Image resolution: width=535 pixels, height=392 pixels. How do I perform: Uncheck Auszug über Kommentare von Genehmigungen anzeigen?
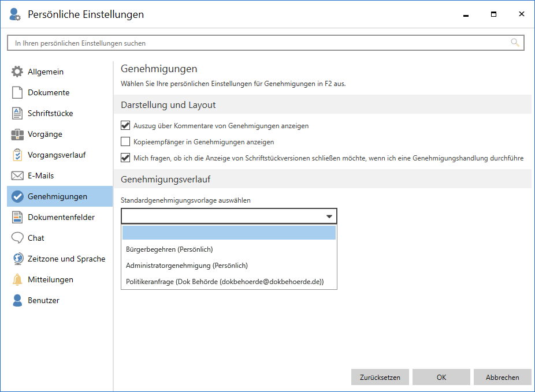tap(125, 125)
